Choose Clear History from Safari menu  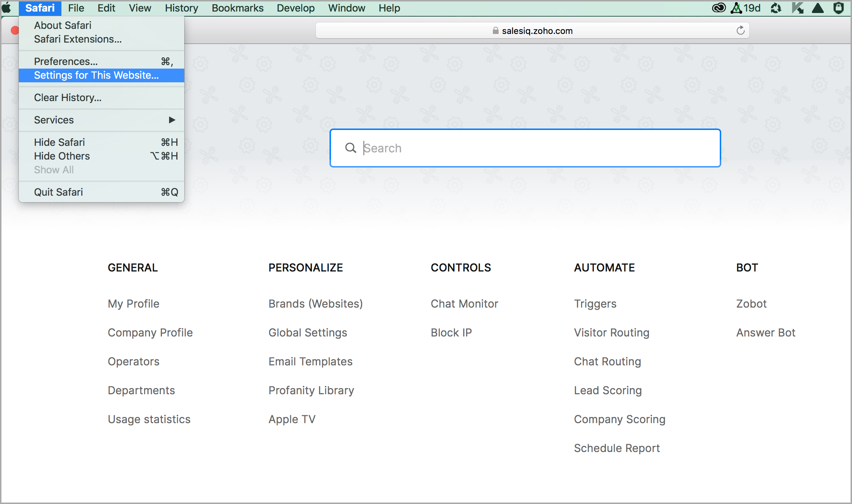pyautogui.click(x=68, y=97)
